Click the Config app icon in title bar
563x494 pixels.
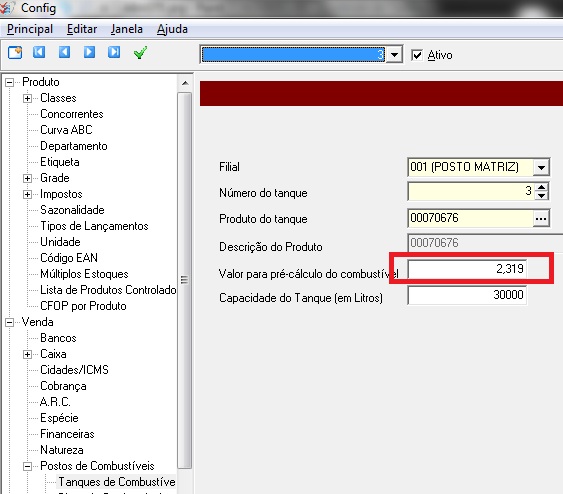click(x=7, y=8)
